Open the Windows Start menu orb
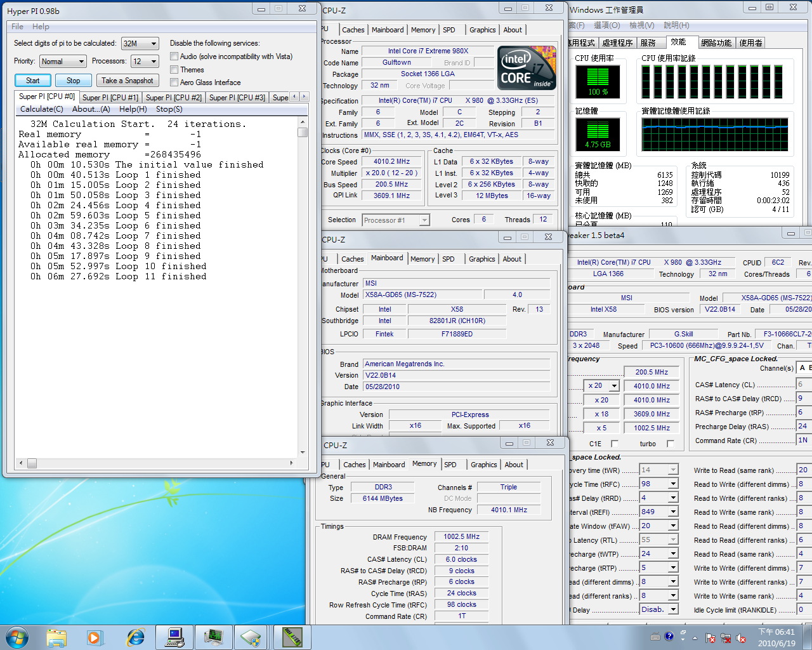Image resolution: width=812 pixels, height=650 pixels. pos(16,637)
